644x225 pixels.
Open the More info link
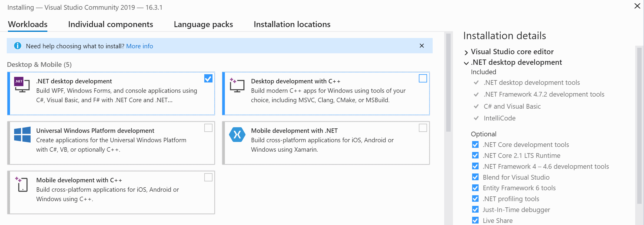140,46
